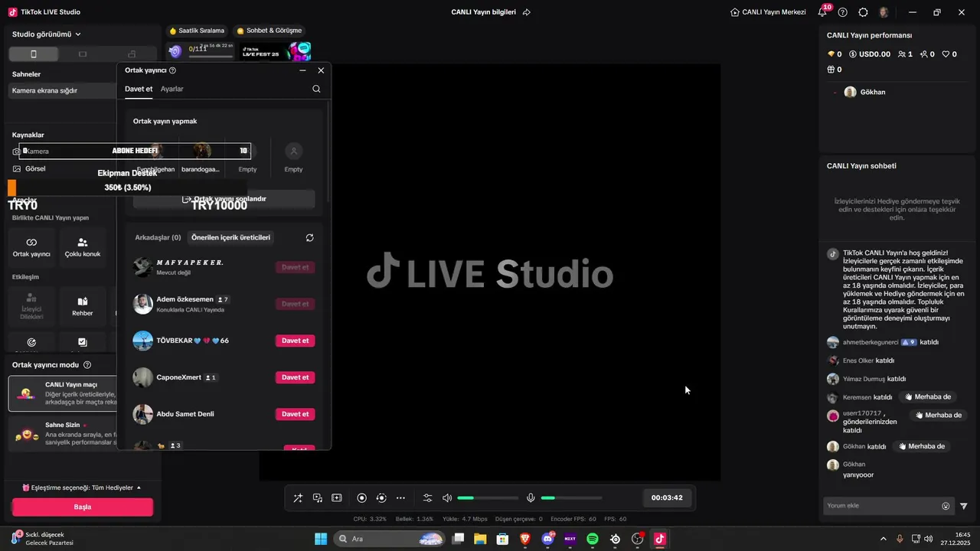Image resolution: width=980 pixels, height=551 pixels.
Task: Switch to the dual-screen layout icon
Action: tap(132, 54)
